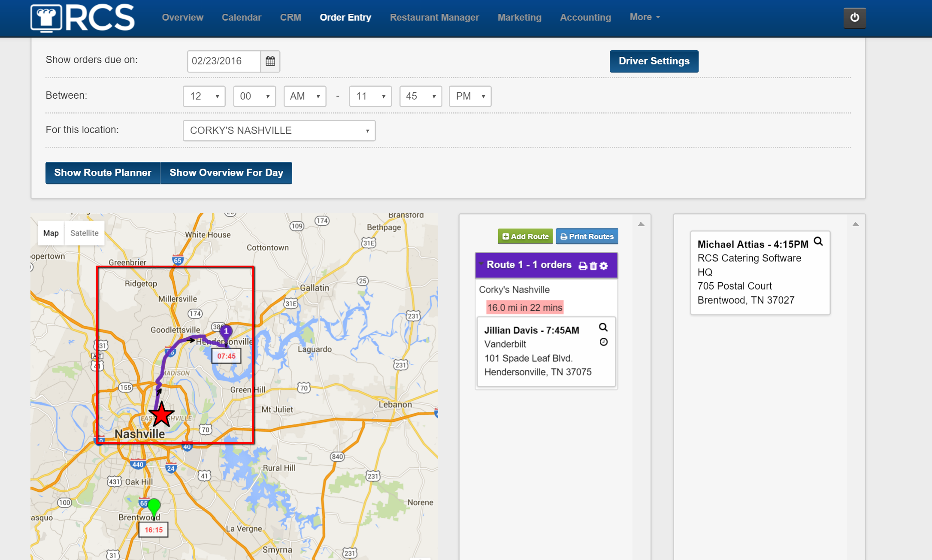The image size is (932, 560).
Task: Open the start hour dropdown showing 12
Action: (204, 96)
